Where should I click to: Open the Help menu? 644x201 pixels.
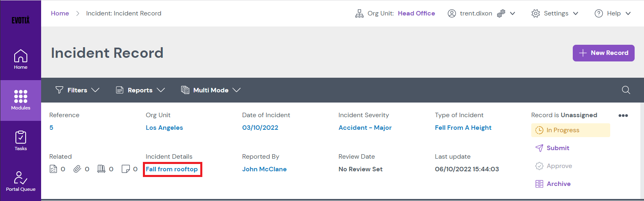tap(613, 13)
